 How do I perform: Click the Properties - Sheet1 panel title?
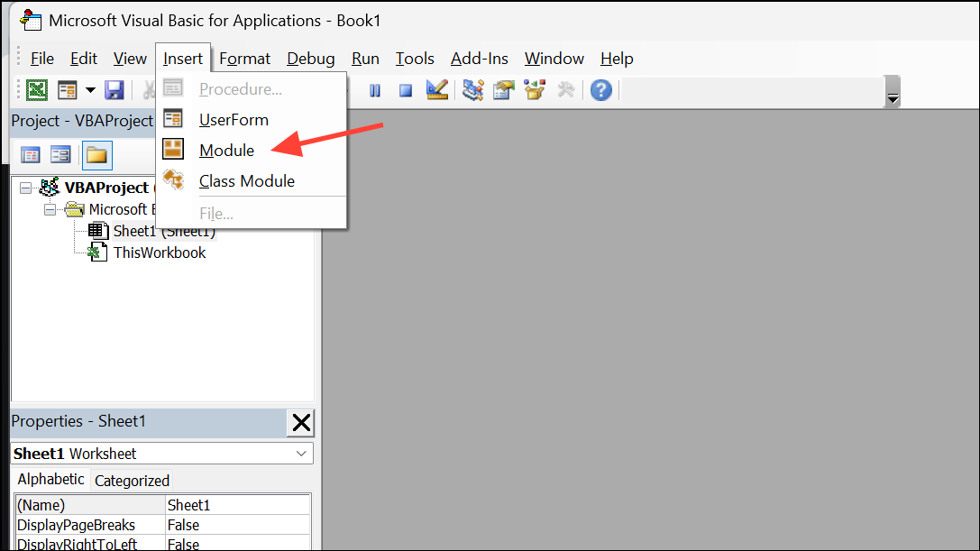pyautogui.click(x=78, y=421)
